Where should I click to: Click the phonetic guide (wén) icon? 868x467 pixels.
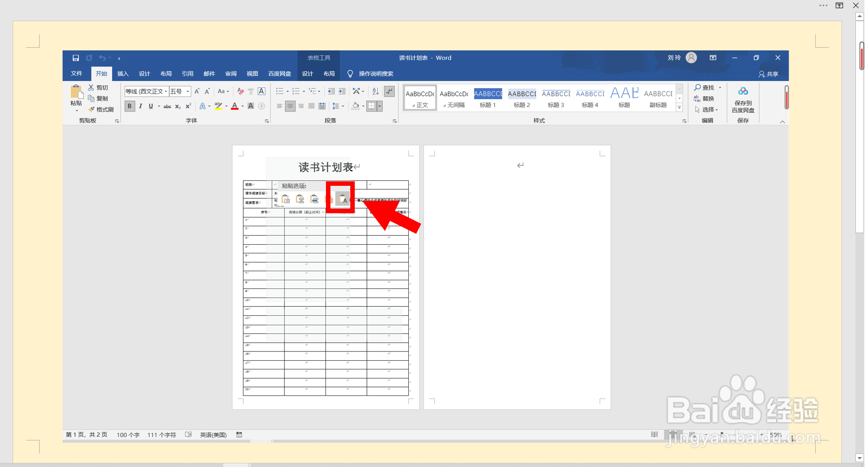(251, 91)
